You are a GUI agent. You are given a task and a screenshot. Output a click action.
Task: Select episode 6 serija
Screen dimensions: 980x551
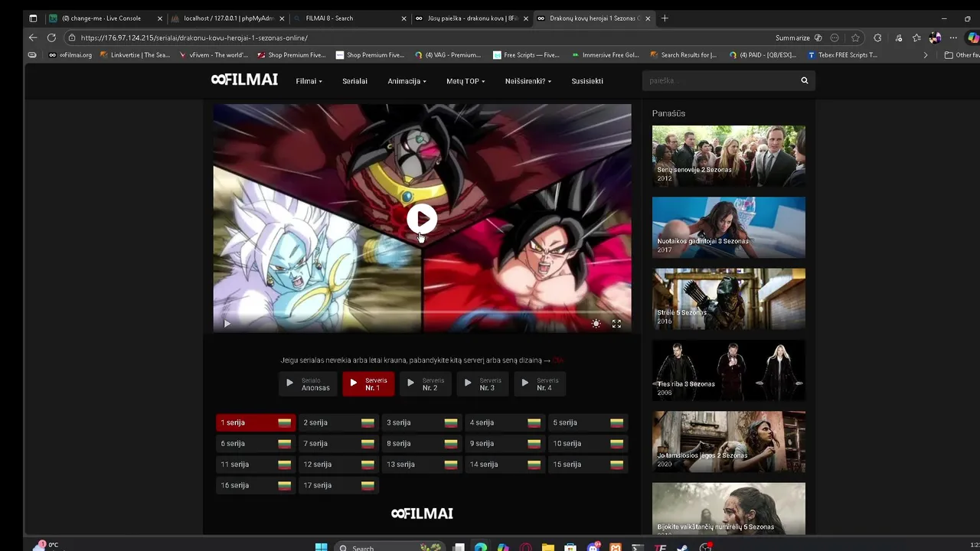click(x=255, y=443)
